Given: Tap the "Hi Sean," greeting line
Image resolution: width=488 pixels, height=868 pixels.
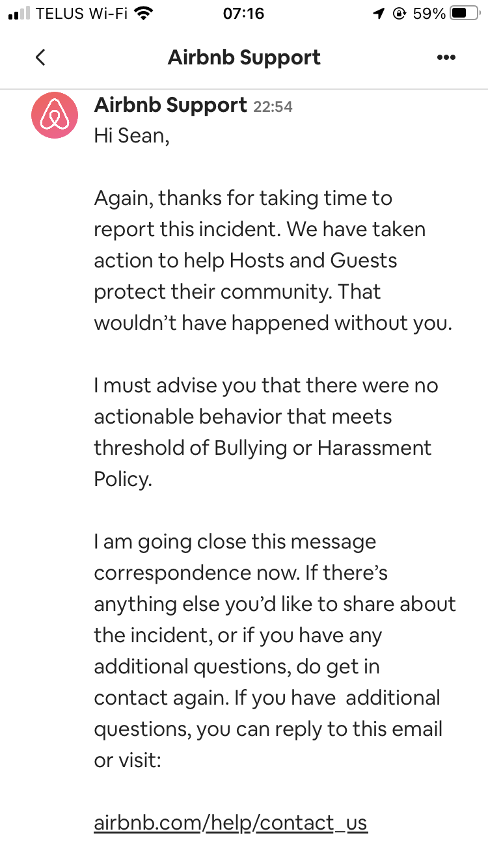Looking at the screenshot, I should 131,135.
